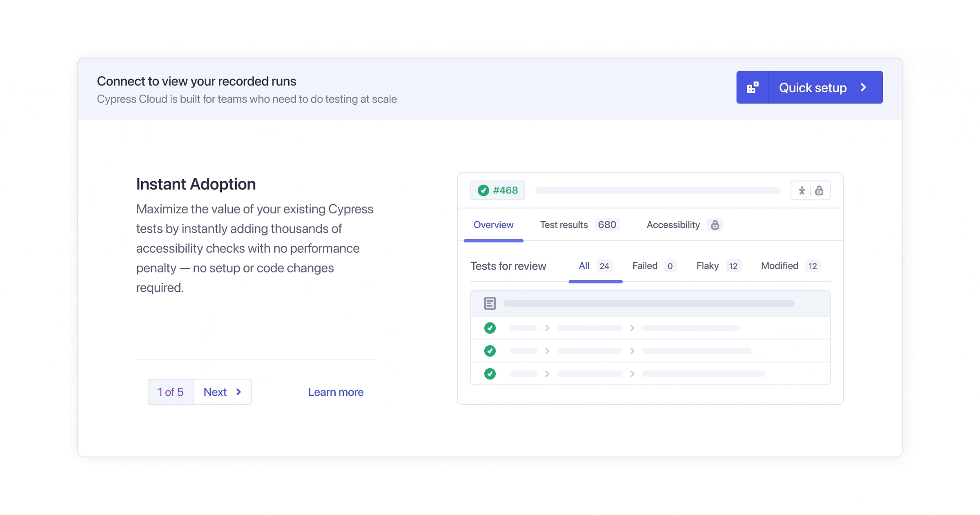Click first passed test green checkmark
Screen dimensions: 980x515
pos(490,328)
